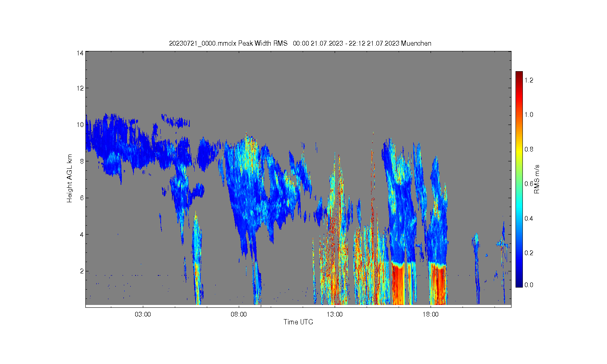Click the height tick label 10
Image resolution: width=607 pixels, height=364 pixels.
click(80, 125)
